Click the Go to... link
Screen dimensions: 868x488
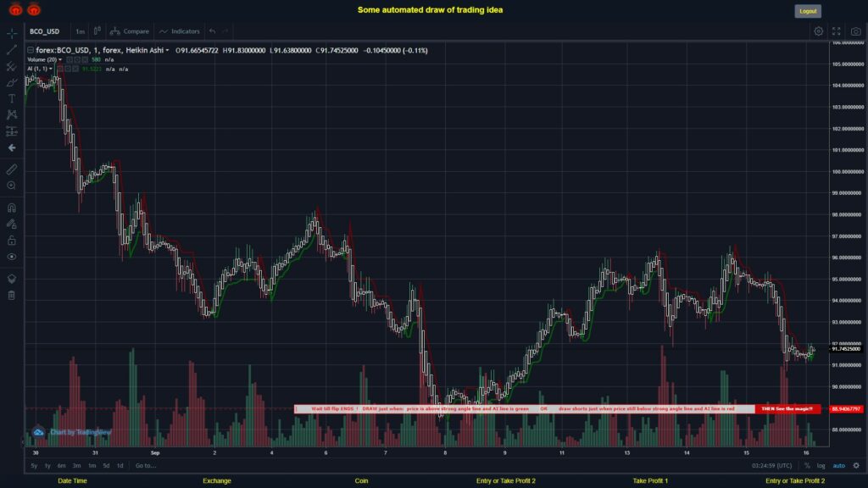click(146, 465)
